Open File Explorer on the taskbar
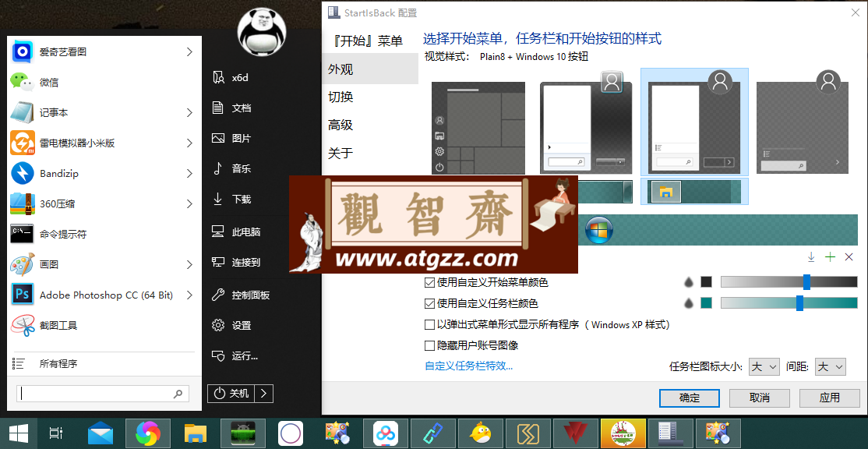Viewport: 868px width, 449px height. tap(196, 433)
